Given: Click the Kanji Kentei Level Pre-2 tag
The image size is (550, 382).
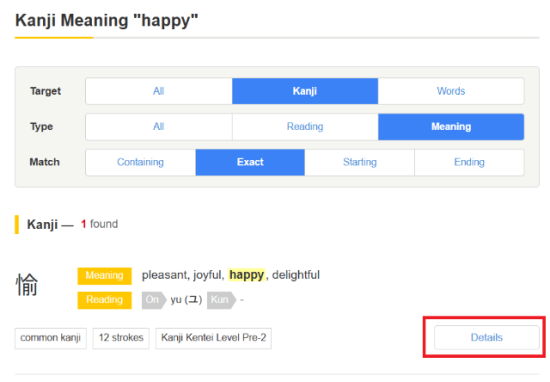Looking at the screenshot, I should 214,338.
